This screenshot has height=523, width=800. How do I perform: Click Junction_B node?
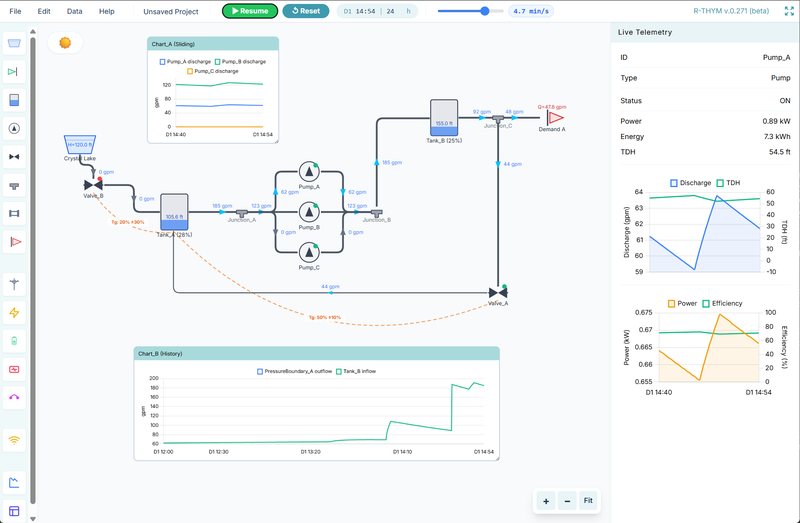tap(377, 213)
